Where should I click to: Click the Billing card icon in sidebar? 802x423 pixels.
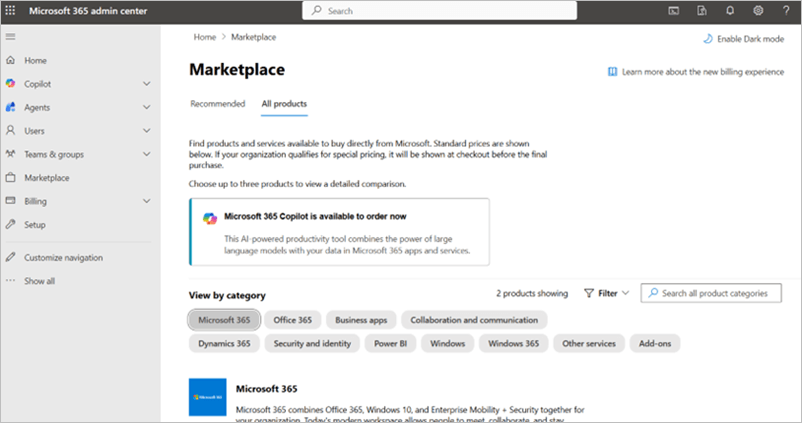coord(10,201)
